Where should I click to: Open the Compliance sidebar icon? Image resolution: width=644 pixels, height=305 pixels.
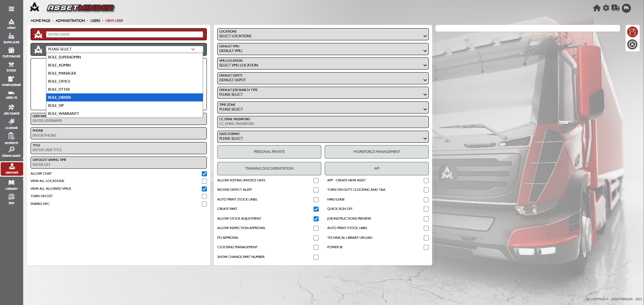(11, 152)
